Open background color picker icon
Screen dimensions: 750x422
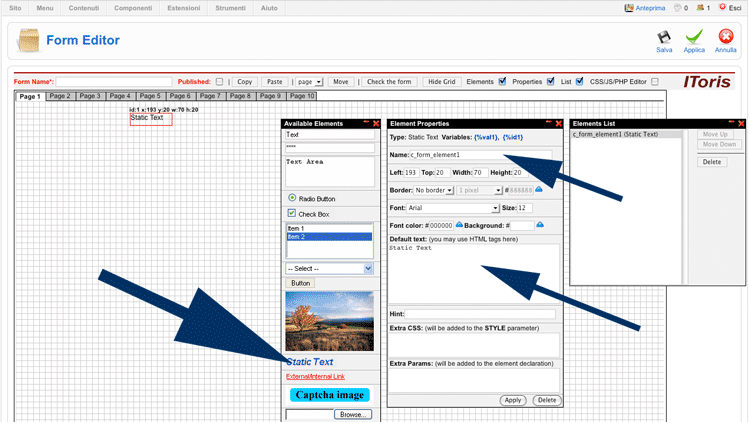coord(540,224)
